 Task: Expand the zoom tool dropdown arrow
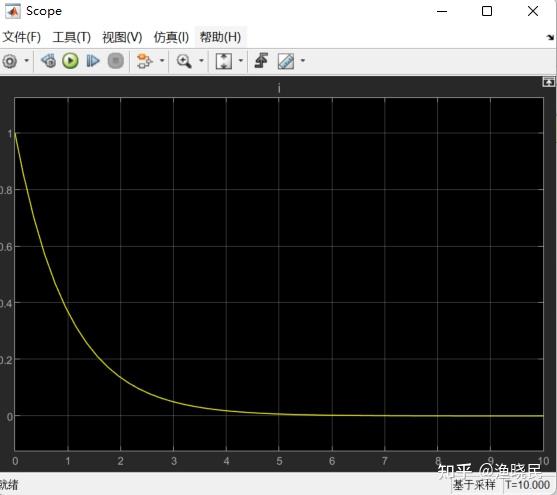[x=201, y=60]
